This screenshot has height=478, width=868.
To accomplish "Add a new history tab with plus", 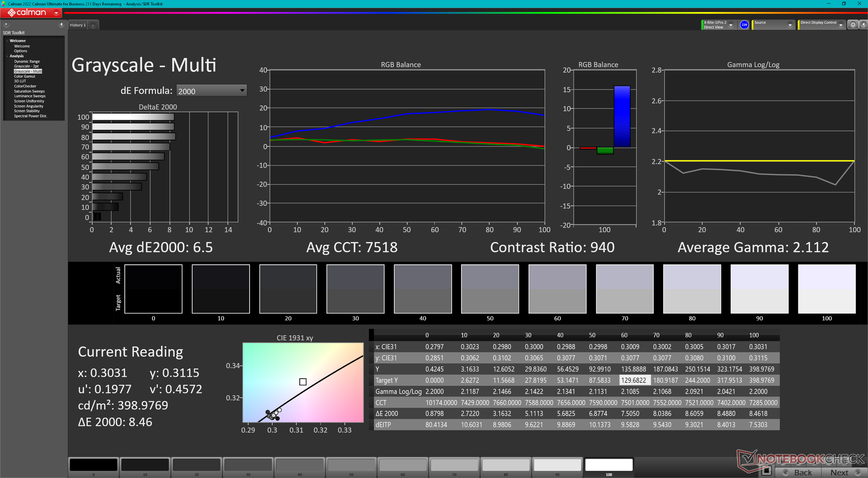I will pos(93,25).
